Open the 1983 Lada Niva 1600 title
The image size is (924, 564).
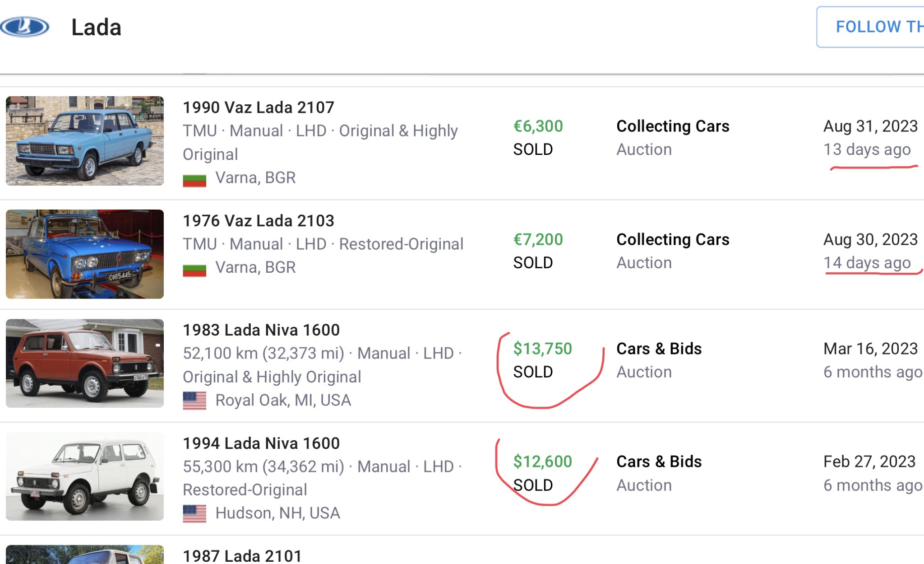click(x=261, y=330)
